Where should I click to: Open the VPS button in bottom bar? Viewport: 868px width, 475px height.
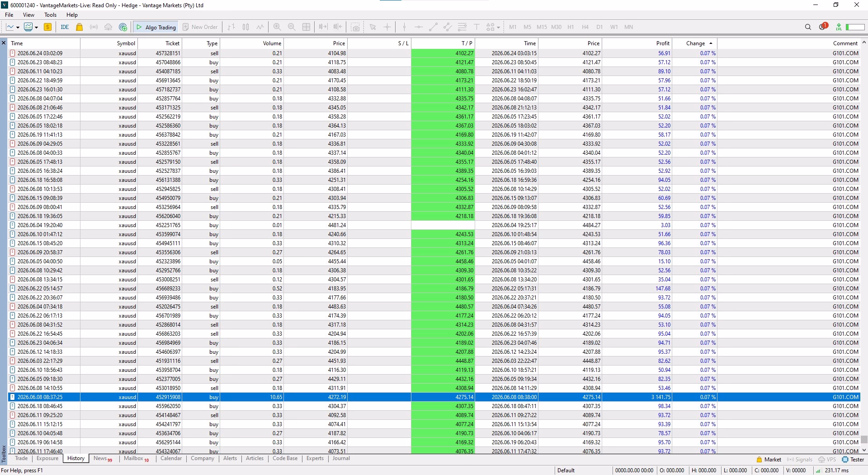[827, 459]
